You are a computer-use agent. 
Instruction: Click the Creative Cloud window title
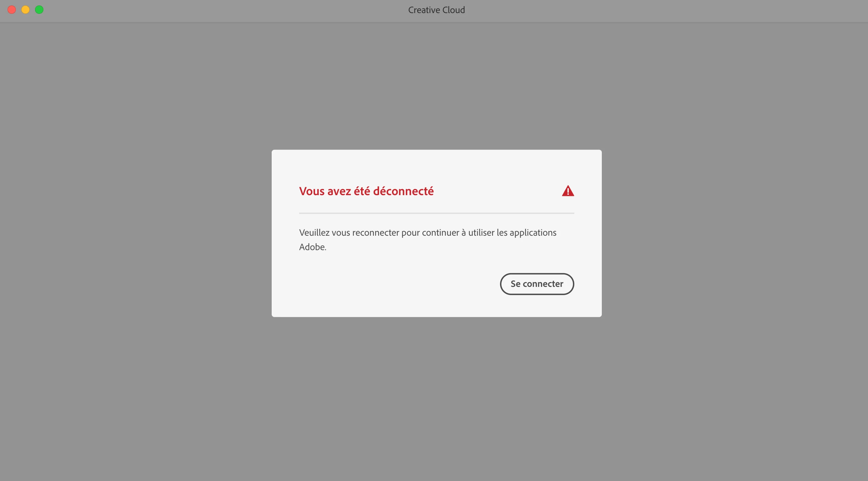436,10
